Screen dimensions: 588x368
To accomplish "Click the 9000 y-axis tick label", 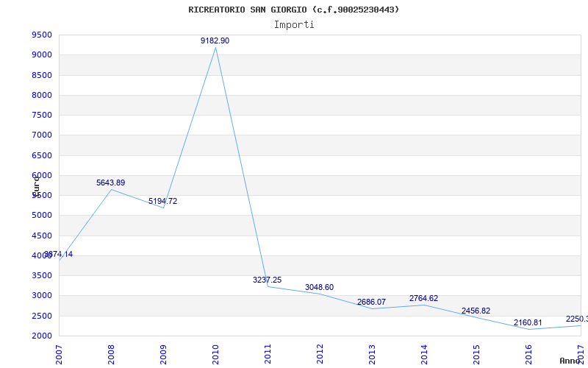I will [42, 54].
